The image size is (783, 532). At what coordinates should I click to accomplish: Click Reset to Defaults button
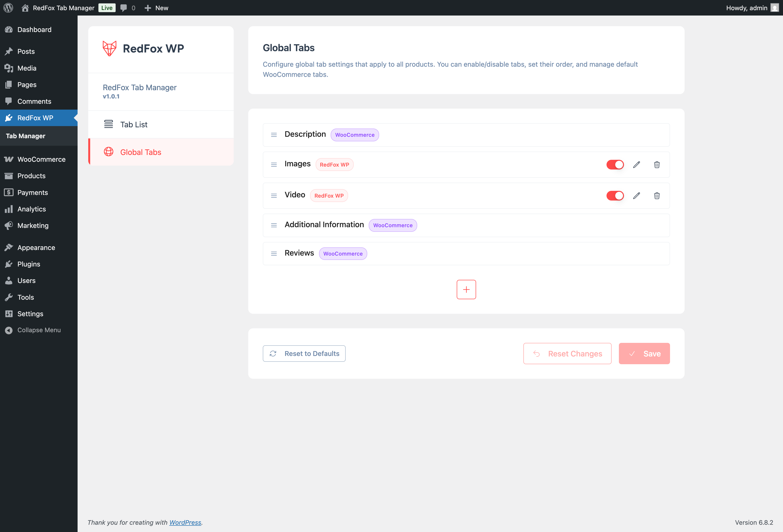tap(304, 354)
